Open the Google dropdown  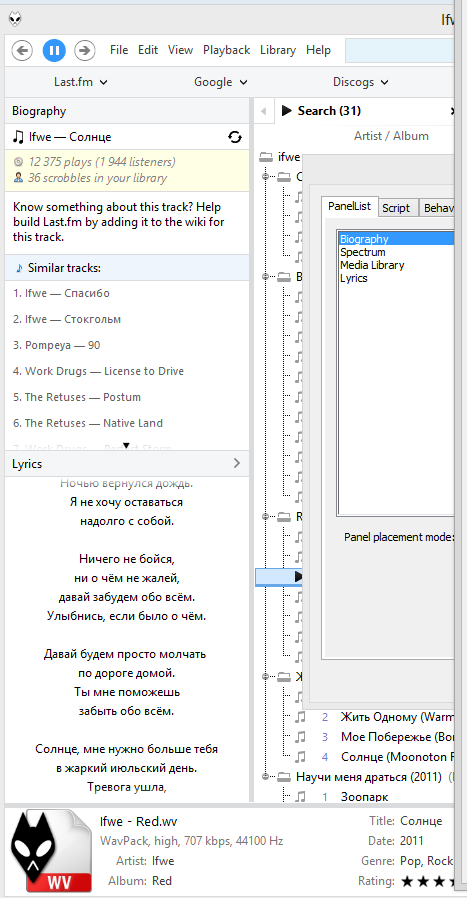coord(221,82)
